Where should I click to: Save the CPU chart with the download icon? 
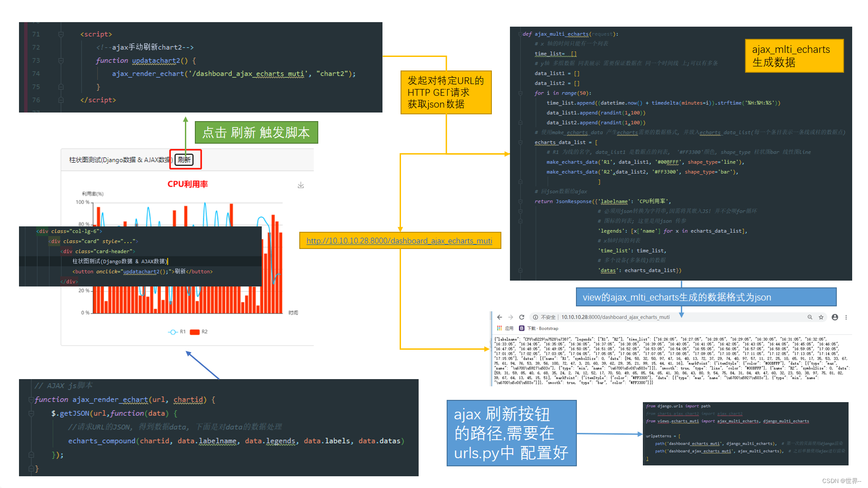301,185
